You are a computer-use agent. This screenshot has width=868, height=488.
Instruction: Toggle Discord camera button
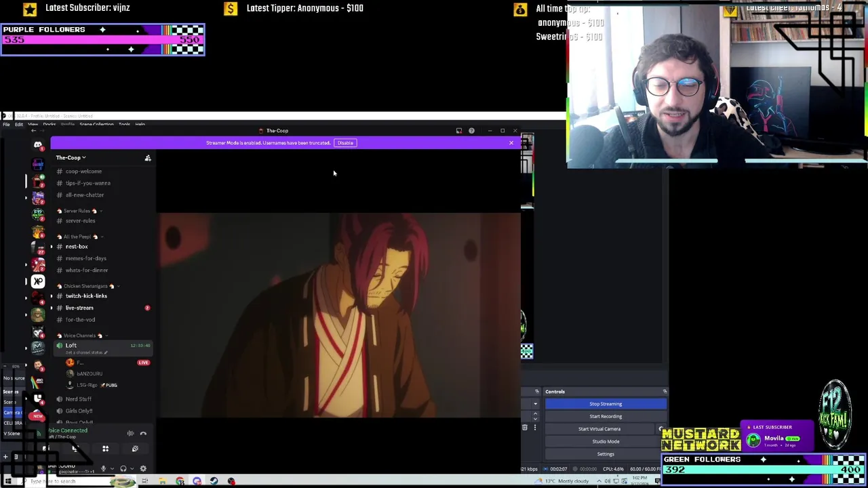[45, 449]
